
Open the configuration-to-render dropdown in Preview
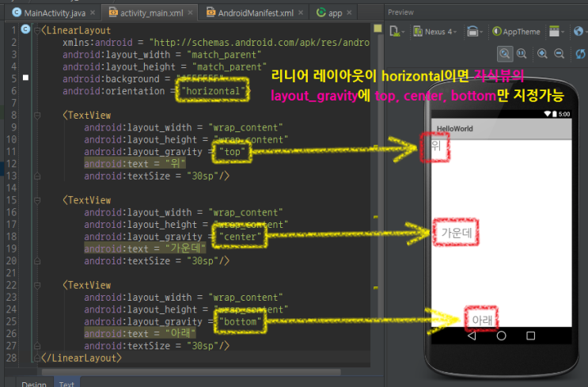[x=396, y=32]
